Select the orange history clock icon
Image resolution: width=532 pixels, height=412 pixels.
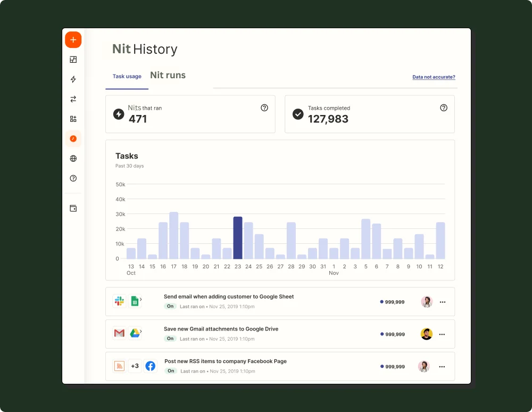[73, 138]
